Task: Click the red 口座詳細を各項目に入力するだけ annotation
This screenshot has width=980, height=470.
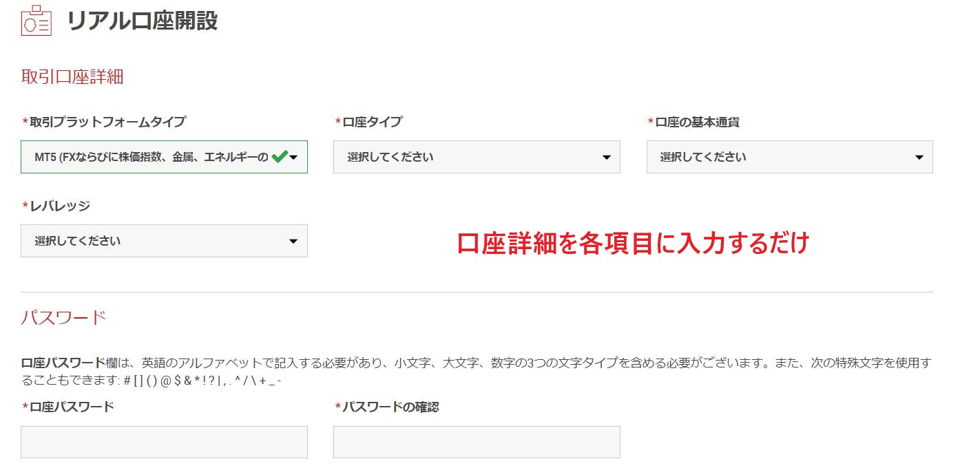Action: tap(632, 243)
